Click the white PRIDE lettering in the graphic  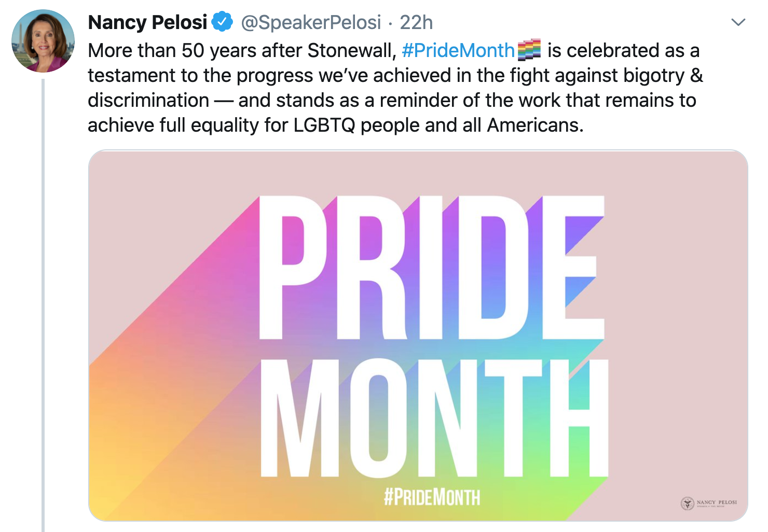point(432,268)
